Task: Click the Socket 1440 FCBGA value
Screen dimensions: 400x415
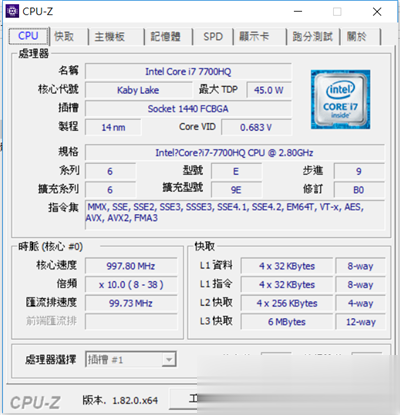Action: click(188, 109)
